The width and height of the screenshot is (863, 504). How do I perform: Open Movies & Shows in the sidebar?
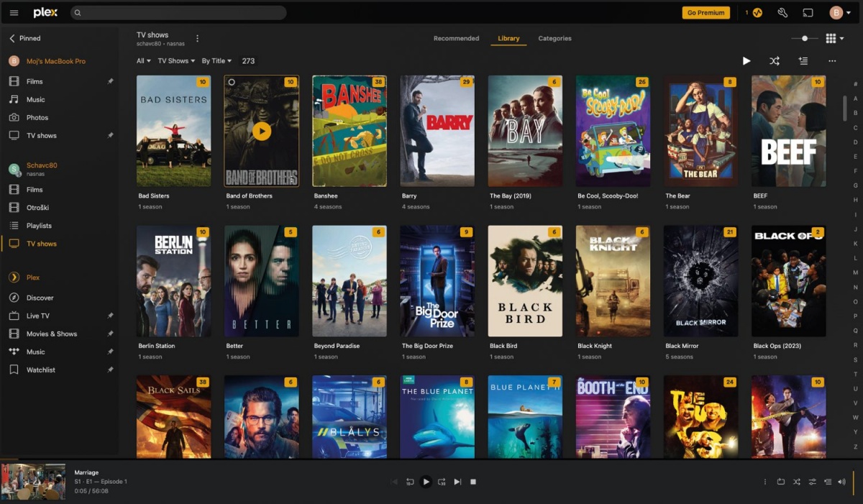(52, 334)
